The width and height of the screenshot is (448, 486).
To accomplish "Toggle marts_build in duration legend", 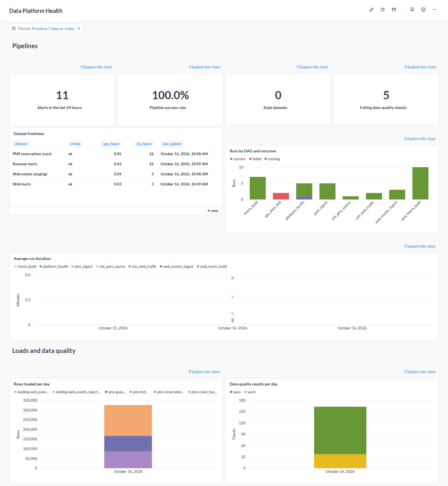I will pyautogui.click(x=25, y=267).
